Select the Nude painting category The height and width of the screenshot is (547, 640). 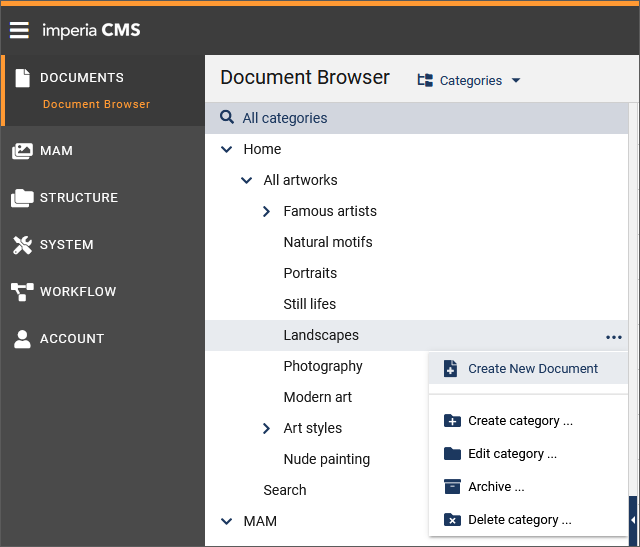pyautogui.click(x=327, y=460)
